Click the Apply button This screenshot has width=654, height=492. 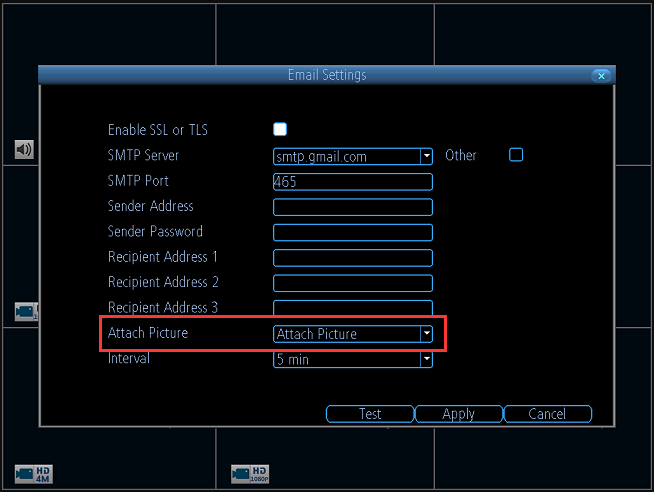pos(459,414)
